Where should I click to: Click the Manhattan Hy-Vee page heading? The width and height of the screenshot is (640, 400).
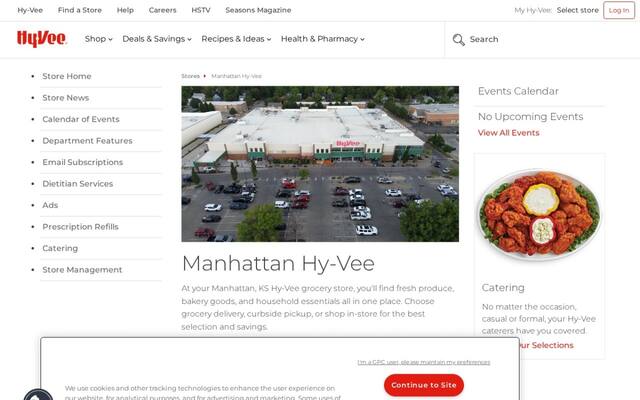[278, 264]
